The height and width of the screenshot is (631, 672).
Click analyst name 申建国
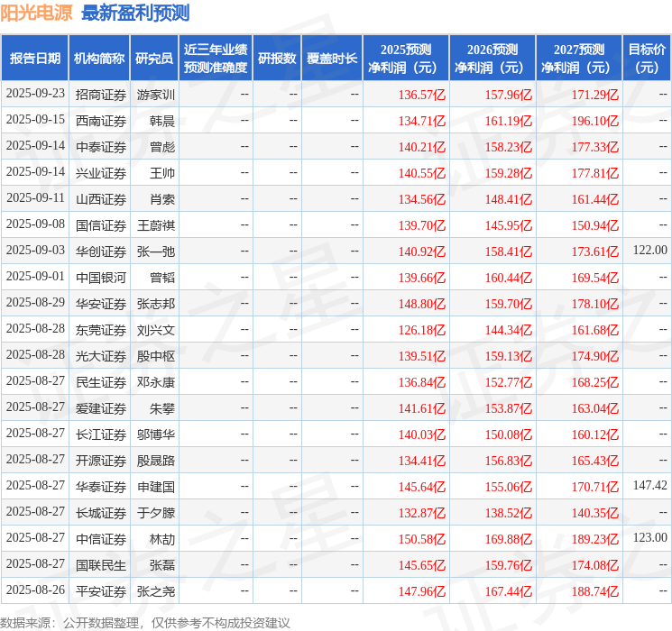156,487
